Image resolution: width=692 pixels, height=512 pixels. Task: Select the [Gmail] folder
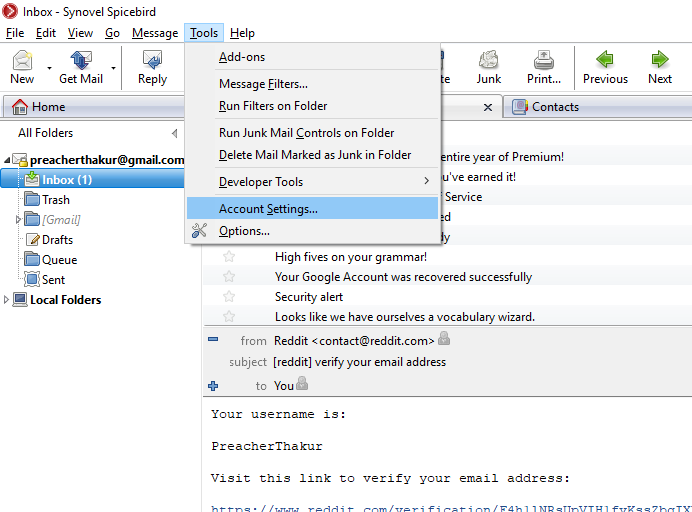coord(61,220)
